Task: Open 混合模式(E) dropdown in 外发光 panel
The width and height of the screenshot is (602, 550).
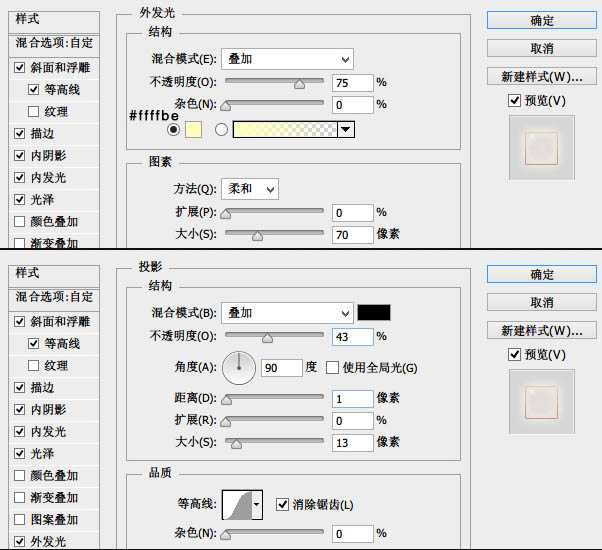Action: 287,59
